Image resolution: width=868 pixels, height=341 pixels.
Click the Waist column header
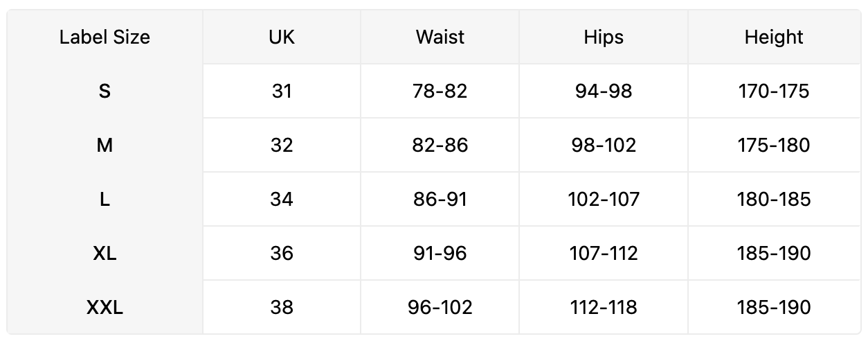[x=440, y=37]
